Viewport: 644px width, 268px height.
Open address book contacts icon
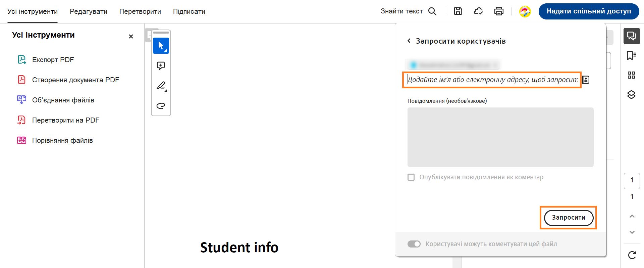click(586, 80)
